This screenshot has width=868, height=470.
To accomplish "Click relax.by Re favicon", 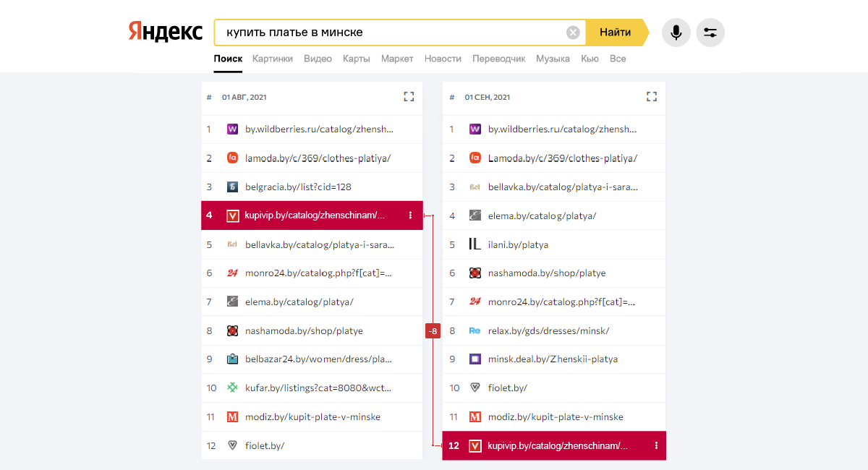I will (475, 330).
